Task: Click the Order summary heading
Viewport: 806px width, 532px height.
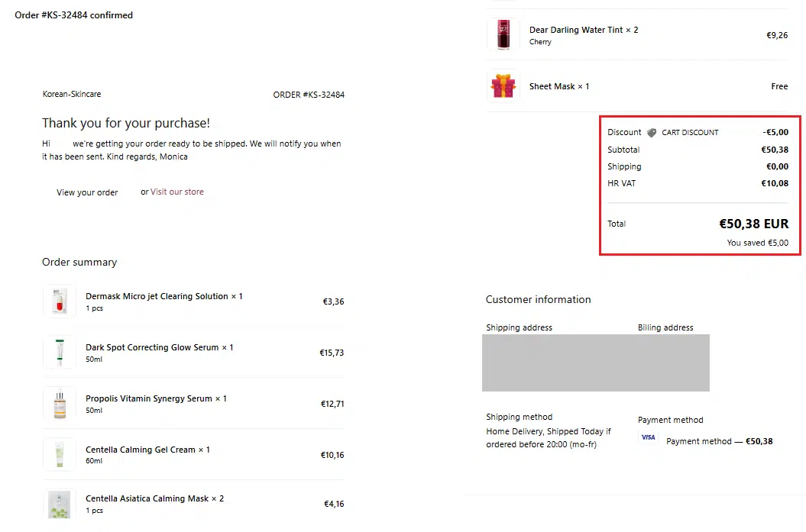Action: click(x=79, y=263)
